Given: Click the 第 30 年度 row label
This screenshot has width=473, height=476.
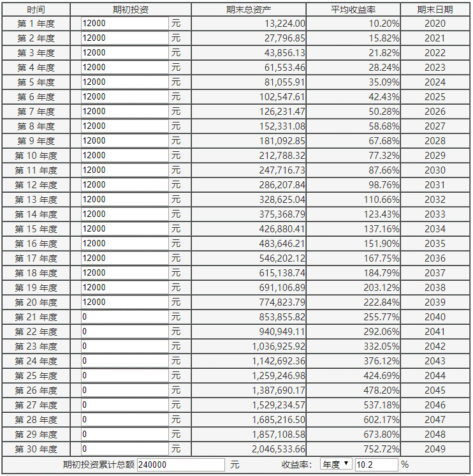Looking at the screenshot, I should (36, 449).
